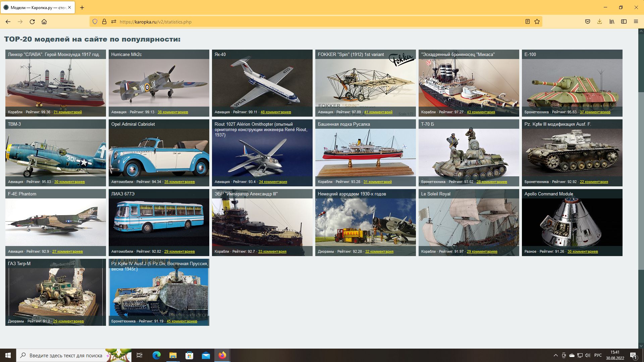Open Firefox downloads panel icon
644x362 pixels.
coord(599,22)
